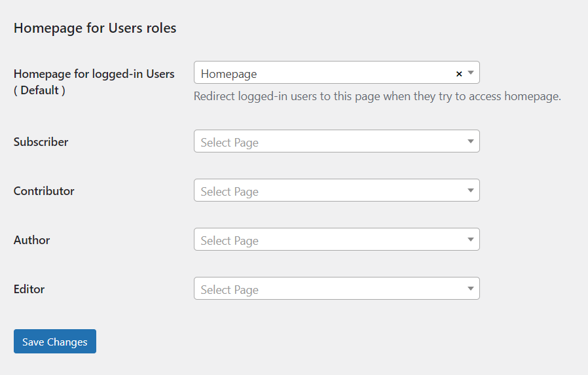Clear the selected Homepage value with the x icon

[x=459, y=74]
